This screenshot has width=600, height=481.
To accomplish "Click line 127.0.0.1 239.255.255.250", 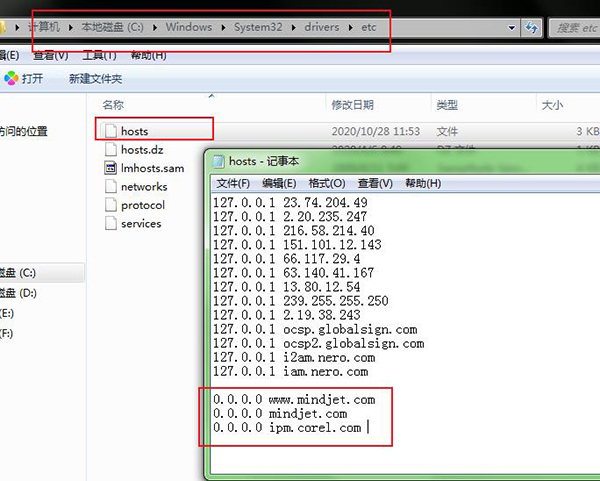I will [x=300, y=301].
